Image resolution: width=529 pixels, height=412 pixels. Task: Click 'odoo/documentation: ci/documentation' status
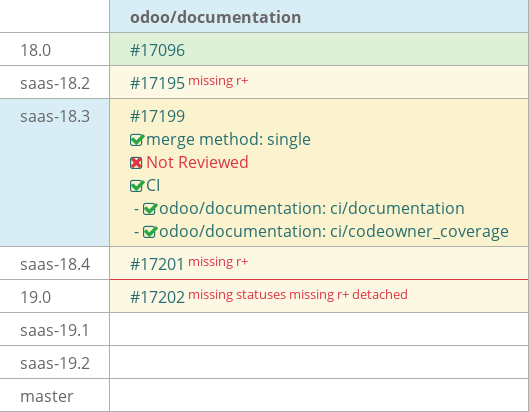tap(312, 209)
